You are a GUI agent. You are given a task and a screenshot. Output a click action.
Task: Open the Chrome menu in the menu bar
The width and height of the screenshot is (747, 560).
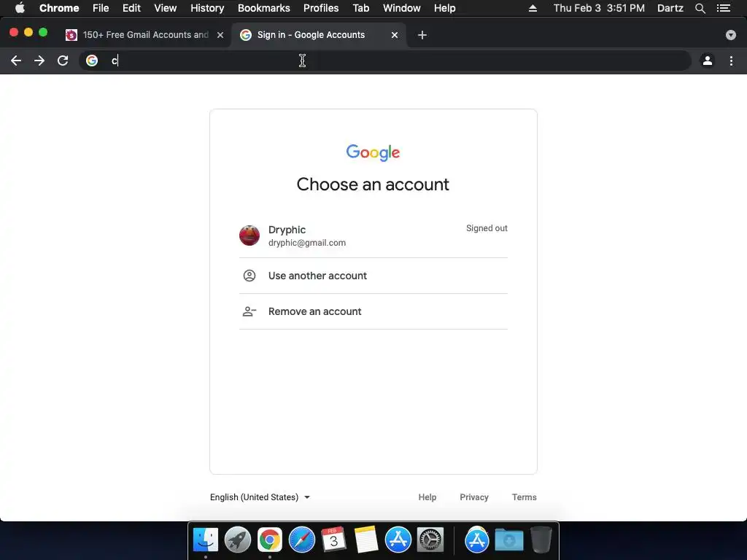tap(59, 8)
